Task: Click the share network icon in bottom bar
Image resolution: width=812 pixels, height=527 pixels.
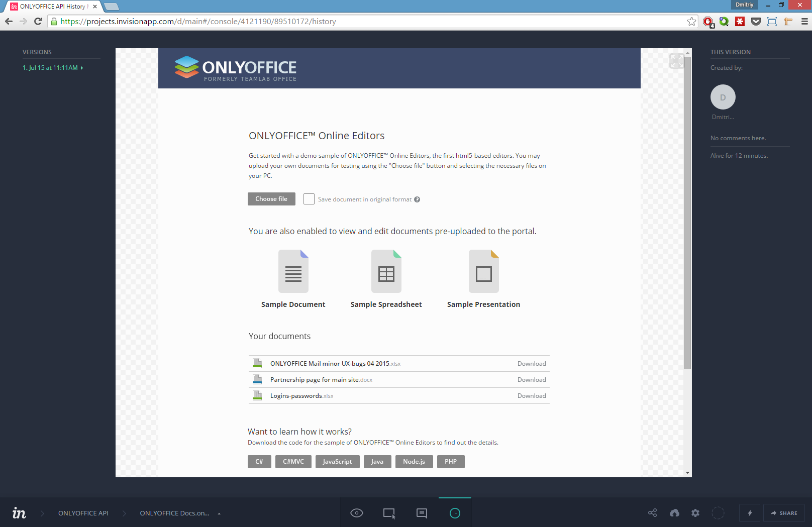Action: click(652, 513)
